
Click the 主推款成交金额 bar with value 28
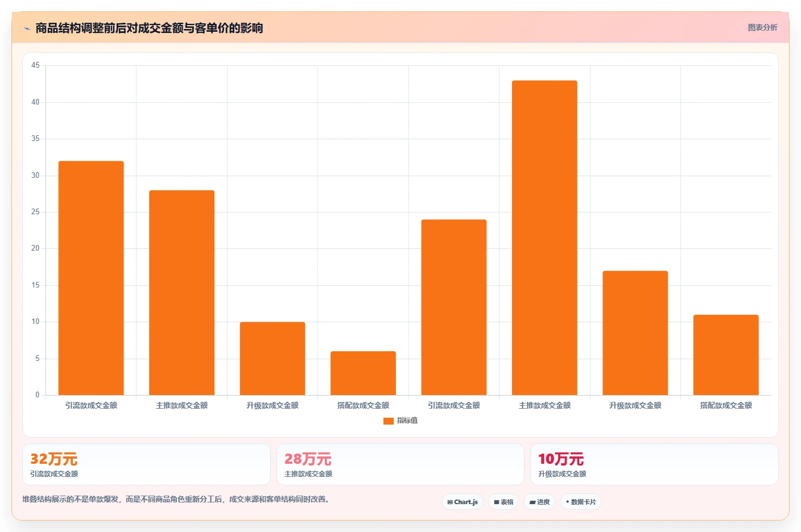click(181, 293)
